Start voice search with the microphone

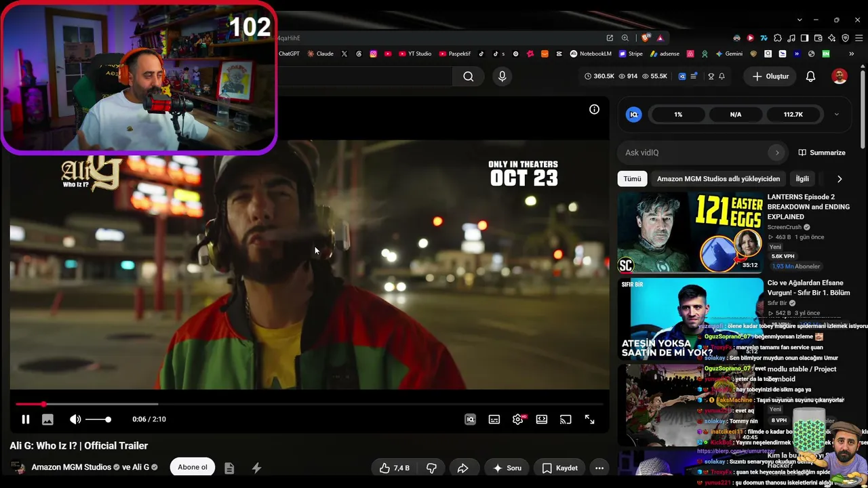coord(502,77)
